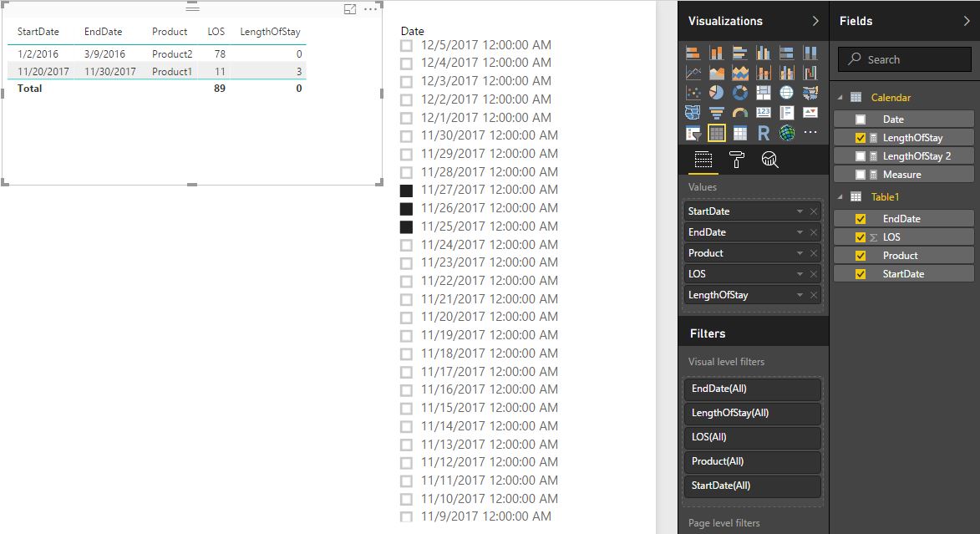This screenshot has width=980, height=534.
Task: Check the 12/5/2017 date slicer box
Action: 406,46
